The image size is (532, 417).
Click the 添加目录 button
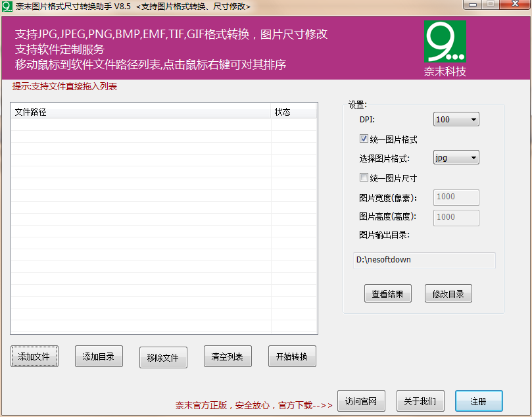98,356
